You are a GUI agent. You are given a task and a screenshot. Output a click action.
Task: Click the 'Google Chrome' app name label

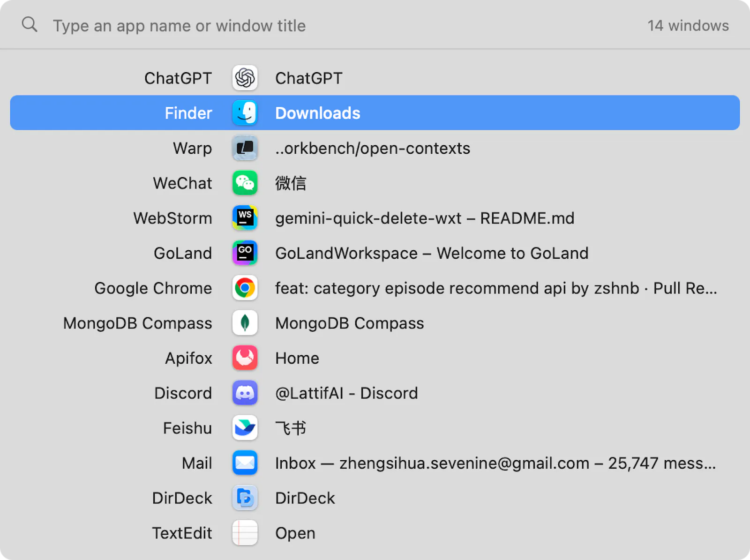153,288
